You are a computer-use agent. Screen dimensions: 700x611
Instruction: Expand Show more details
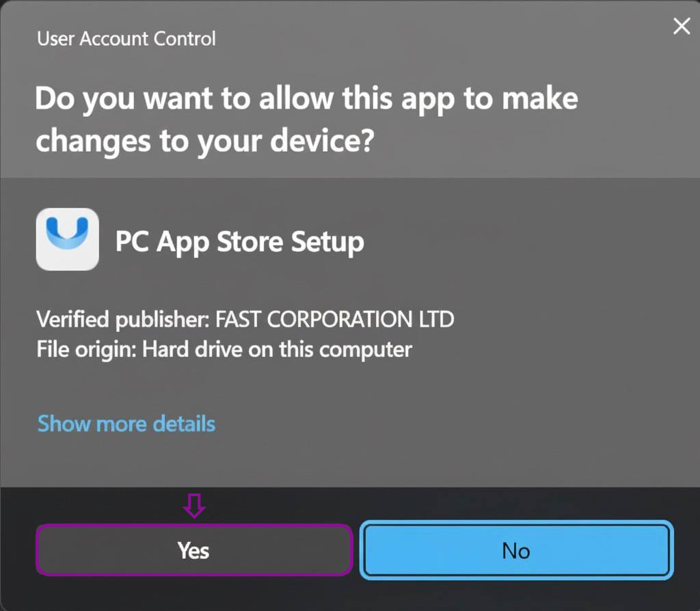click(x=126, y=424)
